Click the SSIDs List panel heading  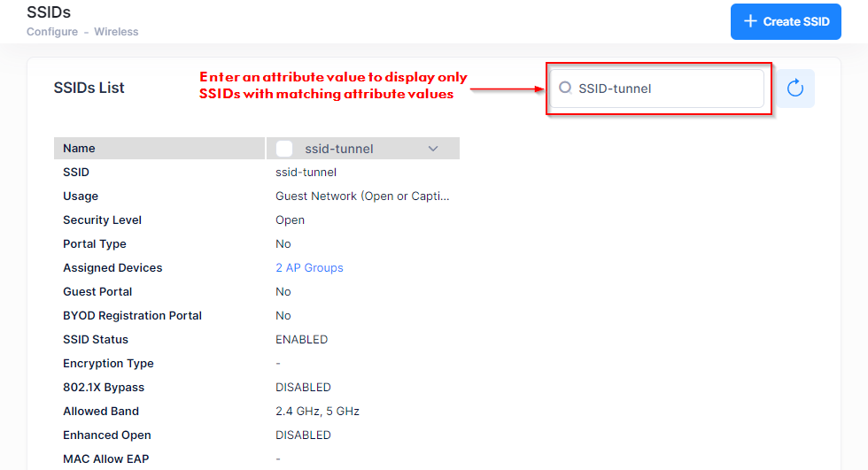tap(89, 88)
